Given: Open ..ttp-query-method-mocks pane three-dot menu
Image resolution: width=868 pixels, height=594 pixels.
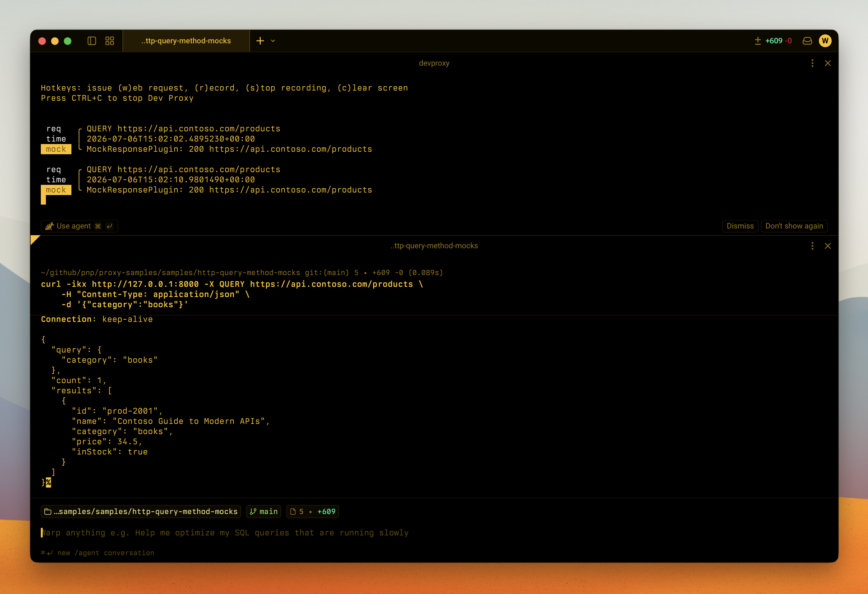Looking at the screenshot, I should point(812,246).
